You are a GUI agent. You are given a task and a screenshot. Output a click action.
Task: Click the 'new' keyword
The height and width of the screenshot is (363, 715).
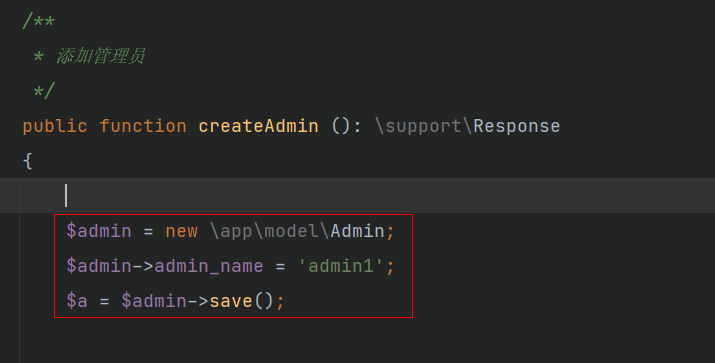181,231
